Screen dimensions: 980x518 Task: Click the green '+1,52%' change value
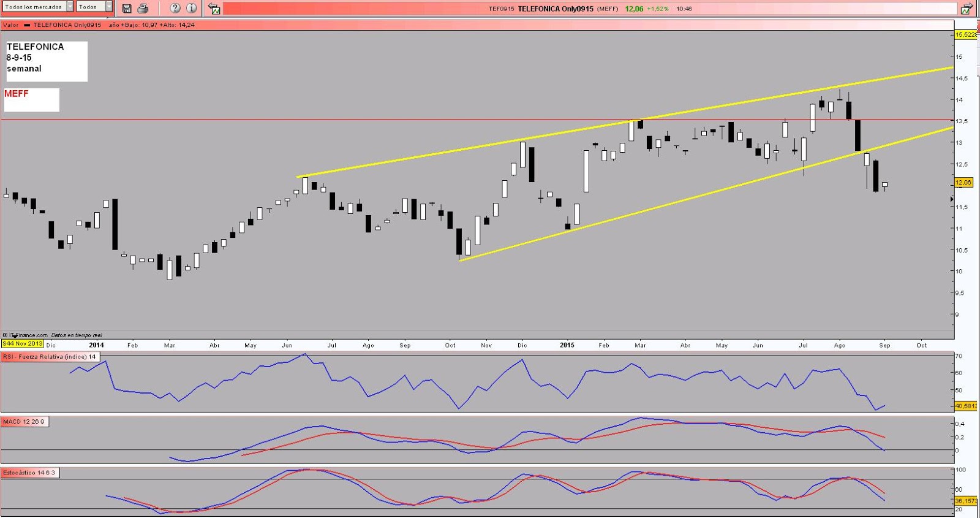pyautogui.click(x=658, y=9)
